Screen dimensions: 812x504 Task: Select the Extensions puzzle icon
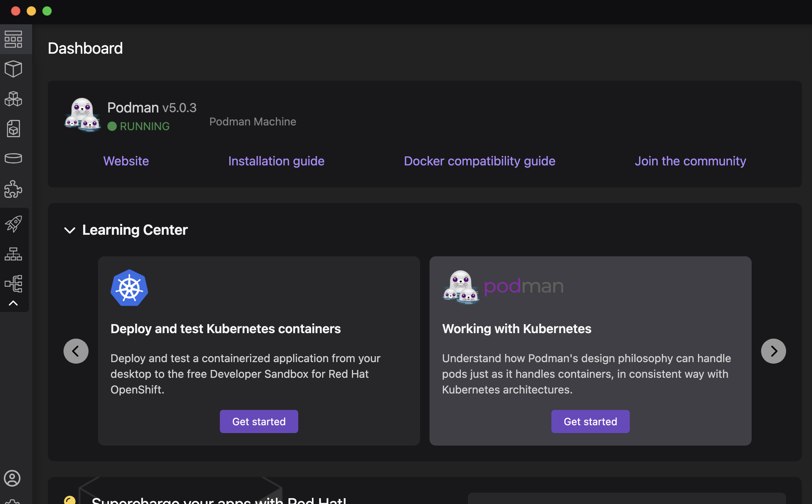(14, 188)
